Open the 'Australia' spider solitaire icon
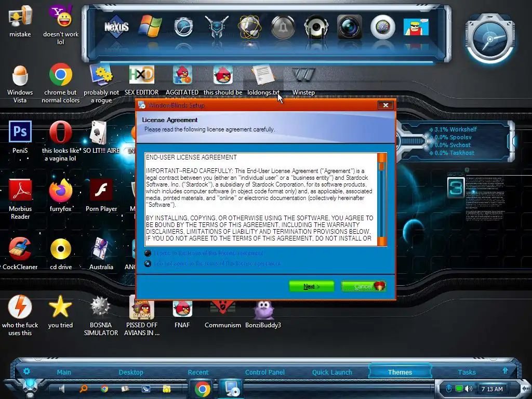 click(x=101, y=254)
